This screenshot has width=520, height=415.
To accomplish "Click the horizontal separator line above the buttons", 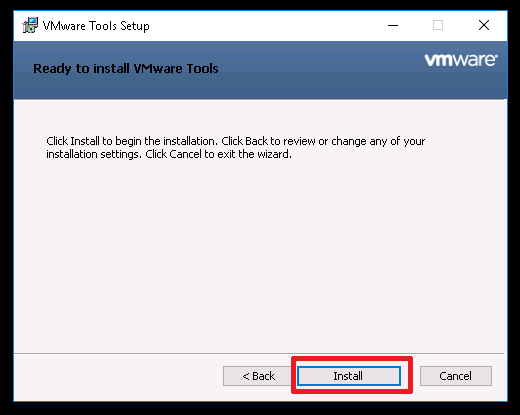I will pyautogui.click(x=259, y=353).
